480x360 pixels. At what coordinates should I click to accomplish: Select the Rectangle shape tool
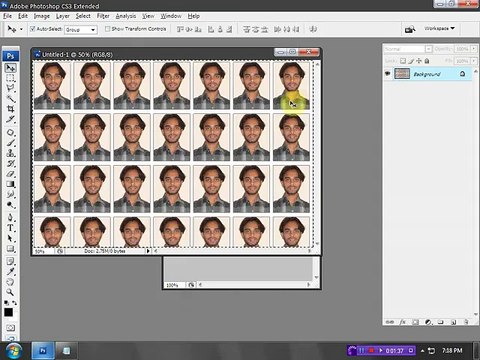pos(10,249)
